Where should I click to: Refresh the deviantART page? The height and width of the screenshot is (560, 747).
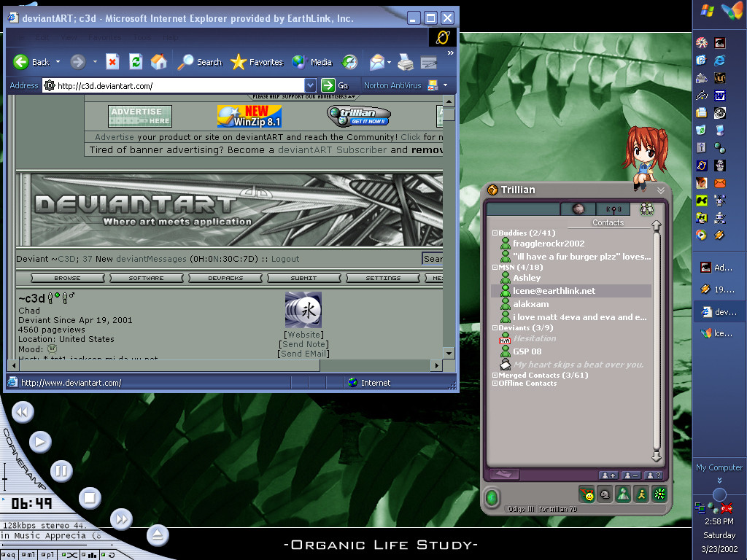coord(136,62)
